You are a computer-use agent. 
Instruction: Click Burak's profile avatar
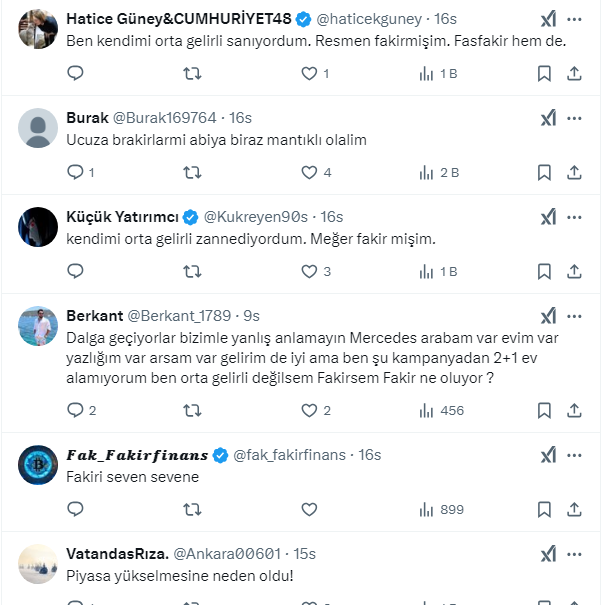tap(38, 127)
